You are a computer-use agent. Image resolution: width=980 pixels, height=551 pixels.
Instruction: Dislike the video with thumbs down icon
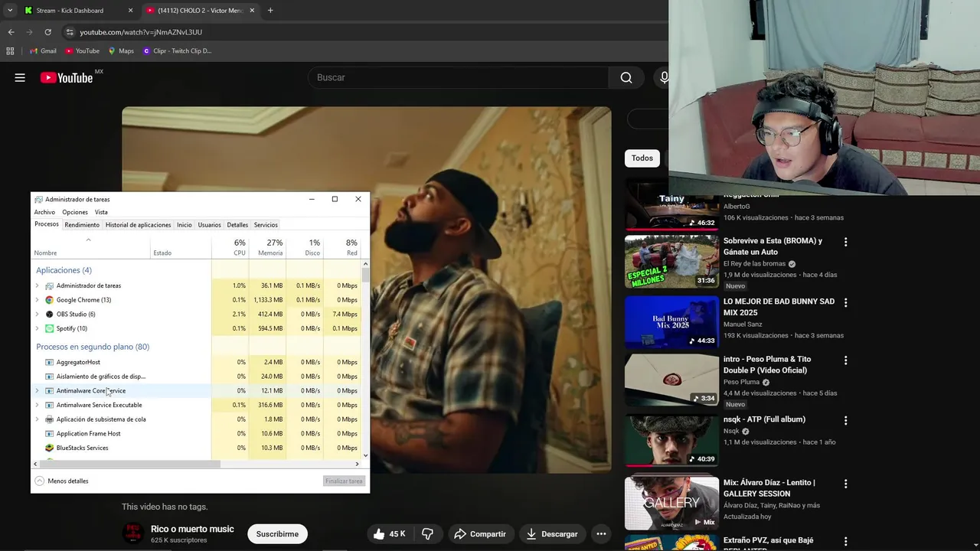tap(427, 533)
